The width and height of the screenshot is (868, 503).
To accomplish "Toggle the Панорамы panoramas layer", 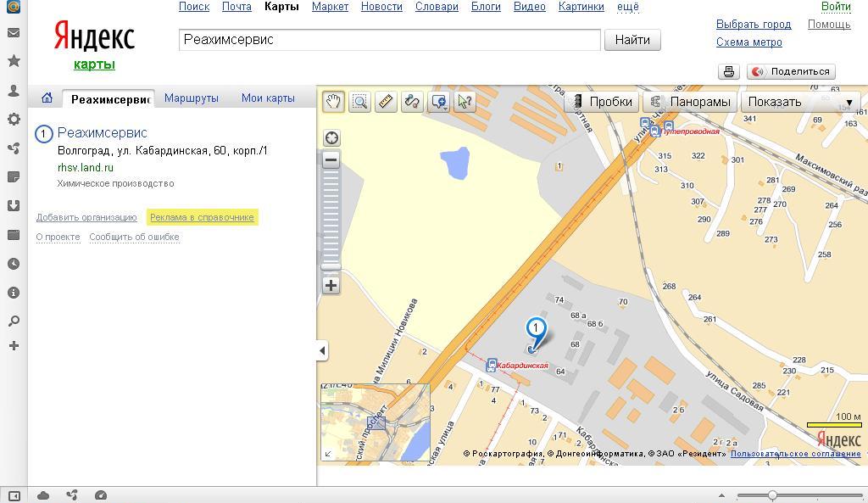I will [691, 102].
